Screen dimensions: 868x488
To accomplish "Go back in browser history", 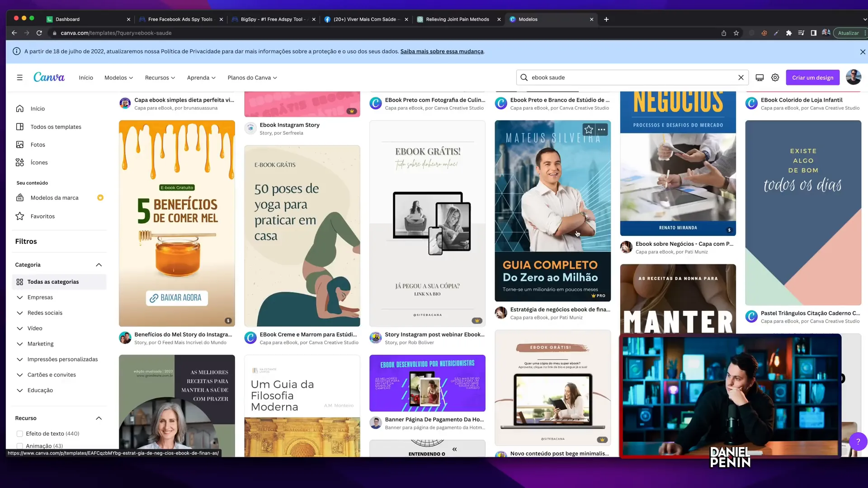I will 14,33.
